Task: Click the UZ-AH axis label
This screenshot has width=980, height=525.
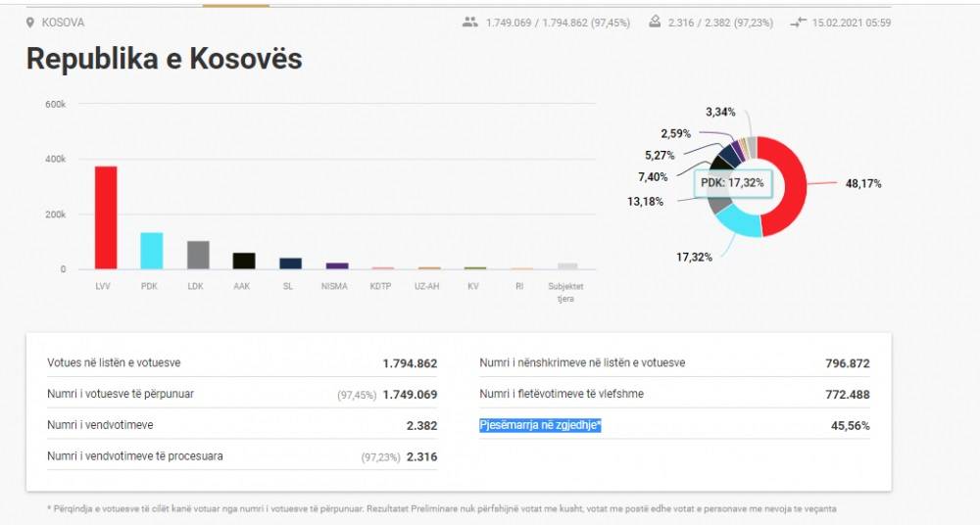Action: click(427, 286)
